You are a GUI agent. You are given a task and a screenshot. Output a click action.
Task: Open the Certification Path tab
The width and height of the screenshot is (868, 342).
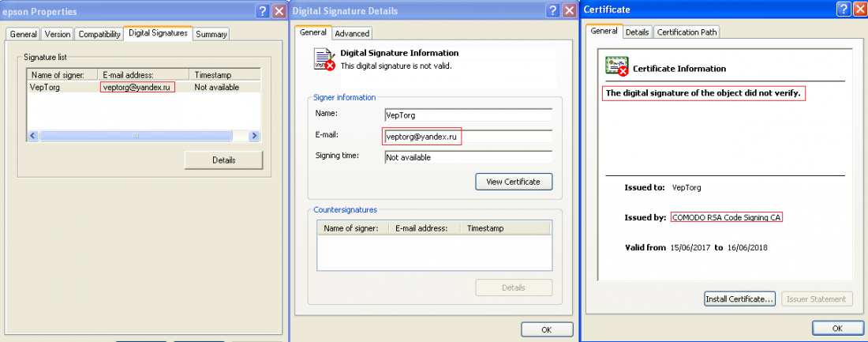[686, 32]
